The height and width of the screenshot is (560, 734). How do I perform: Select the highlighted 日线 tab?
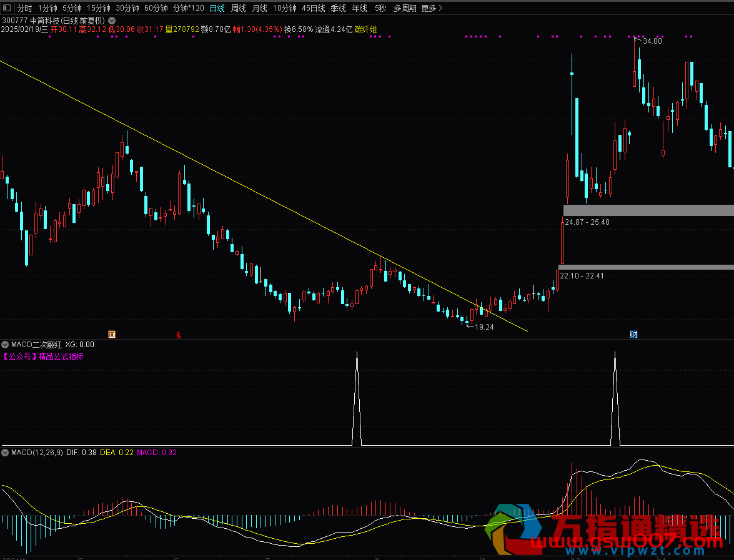pyautogui.click(x=217, y=8)
